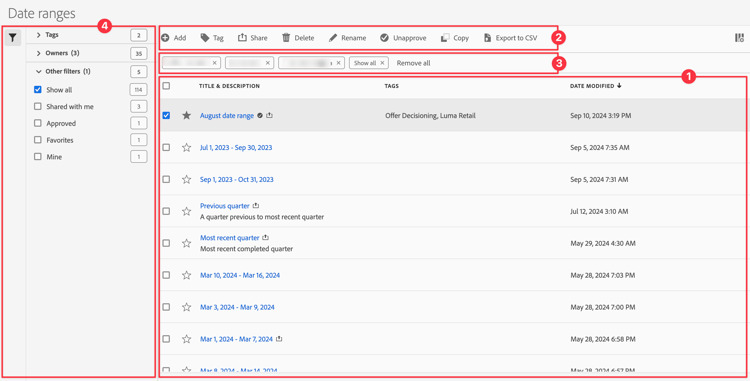This screenshot has height=381, width=750.
Task: Favorite the Jul 1, 2023 - Sep 30, 2023 row
Action: 187,148
